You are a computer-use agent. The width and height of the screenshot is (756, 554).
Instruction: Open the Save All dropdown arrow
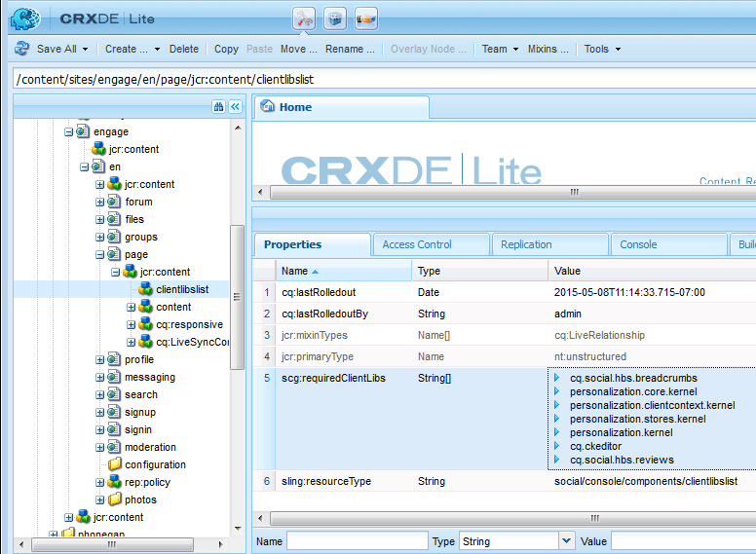coord(86,49)
